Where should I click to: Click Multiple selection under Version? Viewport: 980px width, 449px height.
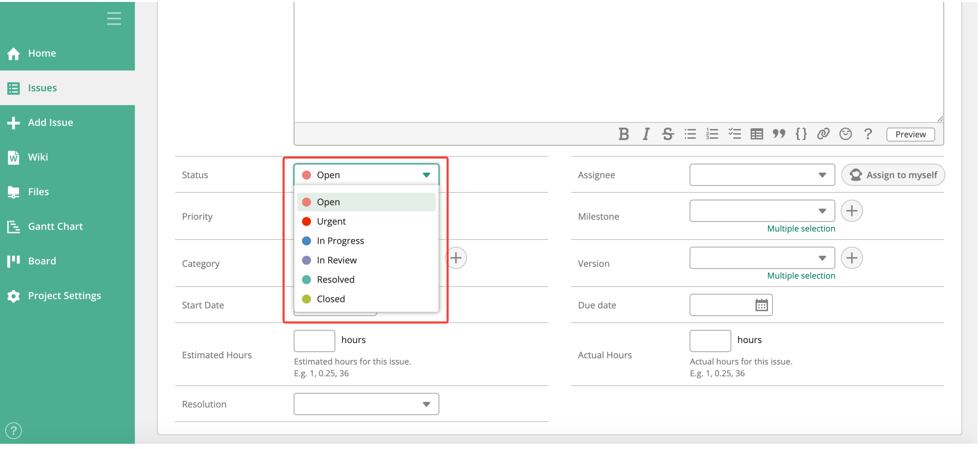coord(801,276)
